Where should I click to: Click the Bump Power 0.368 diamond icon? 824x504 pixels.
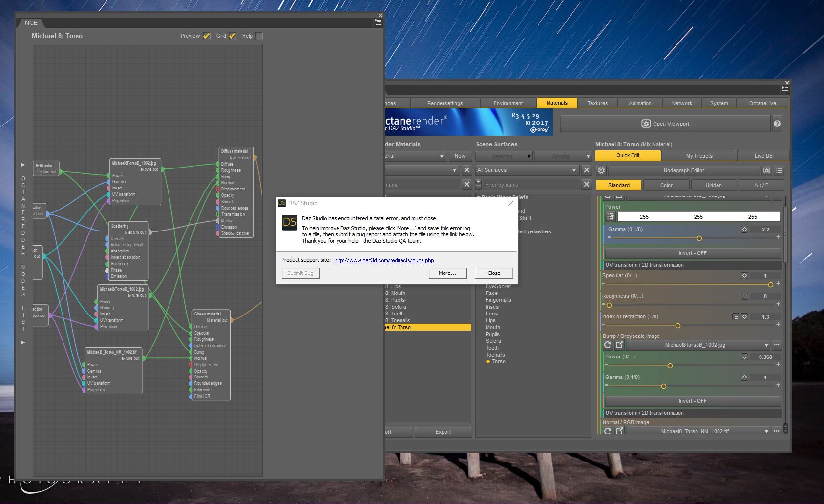(x=744, y=357)
